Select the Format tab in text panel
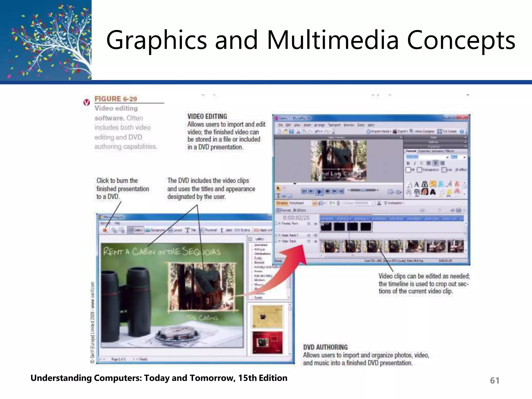This screenshot has width=532, height=399. coord(411,151)
